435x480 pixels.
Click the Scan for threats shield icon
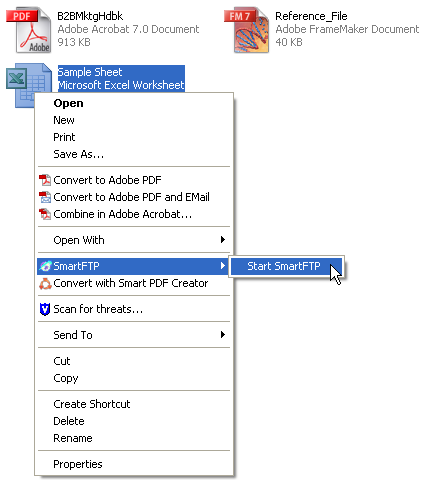pos(45,309)
